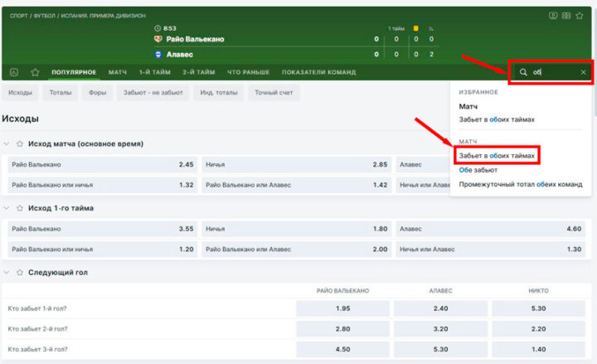Click the middle icon in the top-right header
Image resolution: width=597 pixels, height=364 pixels.
click(567, 15)
